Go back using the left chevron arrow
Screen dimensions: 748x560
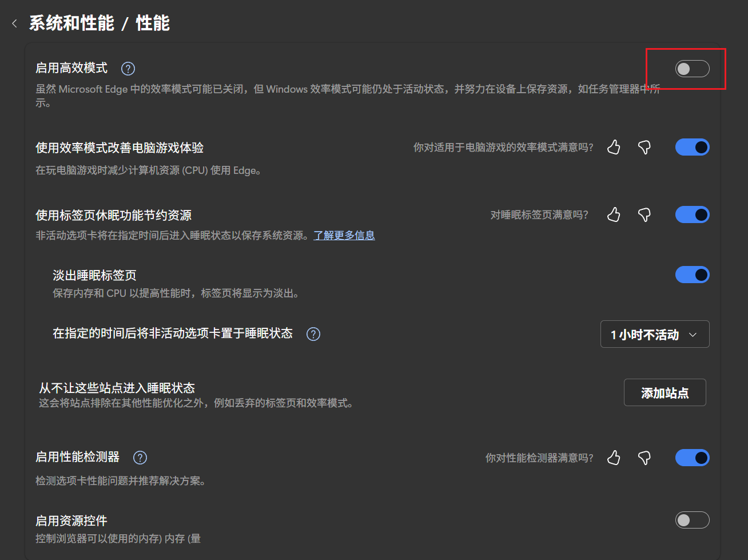(14, 23)
